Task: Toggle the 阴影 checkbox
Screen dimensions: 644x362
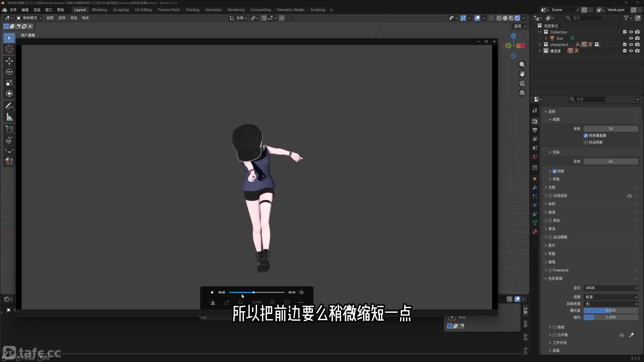Action: point(554,171)
